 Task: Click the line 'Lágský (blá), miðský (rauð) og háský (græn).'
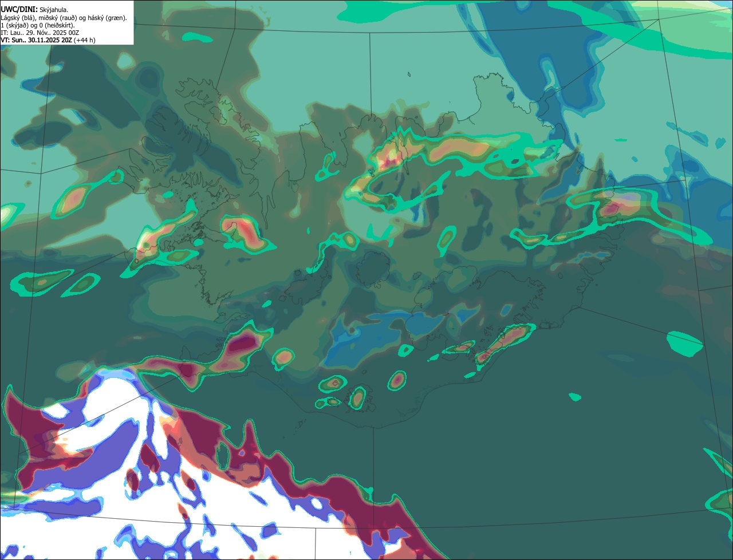(64, 18)
